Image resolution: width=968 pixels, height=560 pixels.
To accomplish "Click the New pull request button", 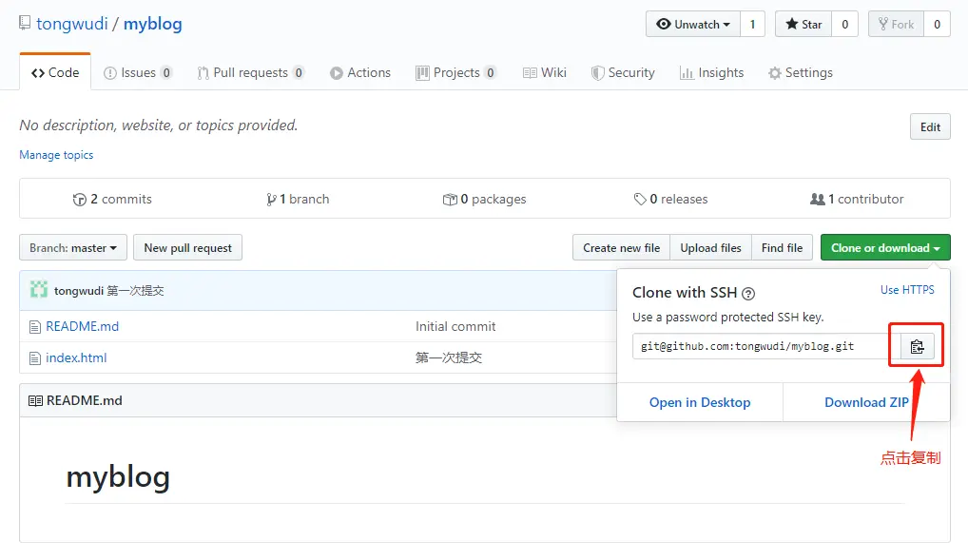I will pyautogui.click(x=187, y=247).
